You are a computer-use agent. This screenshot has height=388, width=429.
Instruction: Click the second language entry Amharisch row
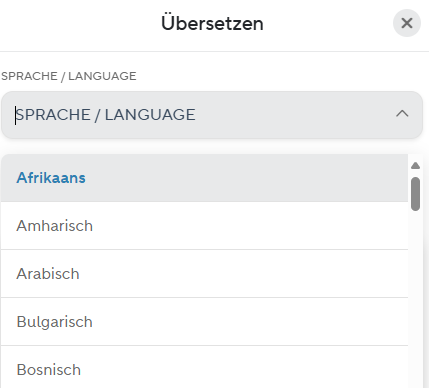(x=204, y=226)
